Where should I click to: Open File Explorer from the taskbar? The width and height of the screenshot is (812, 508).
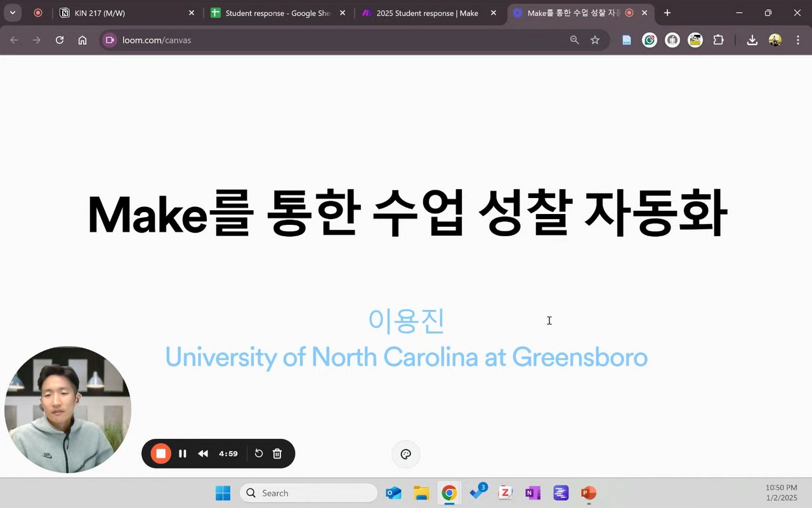[x=421, y=493]
